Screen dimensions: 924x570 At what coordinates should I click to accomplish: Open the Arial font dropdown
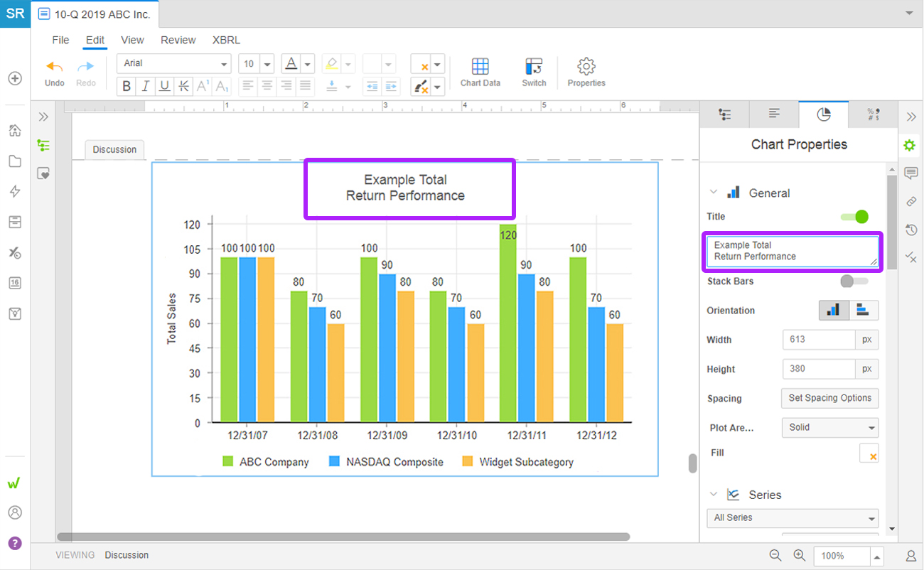[x=174, y=64]
